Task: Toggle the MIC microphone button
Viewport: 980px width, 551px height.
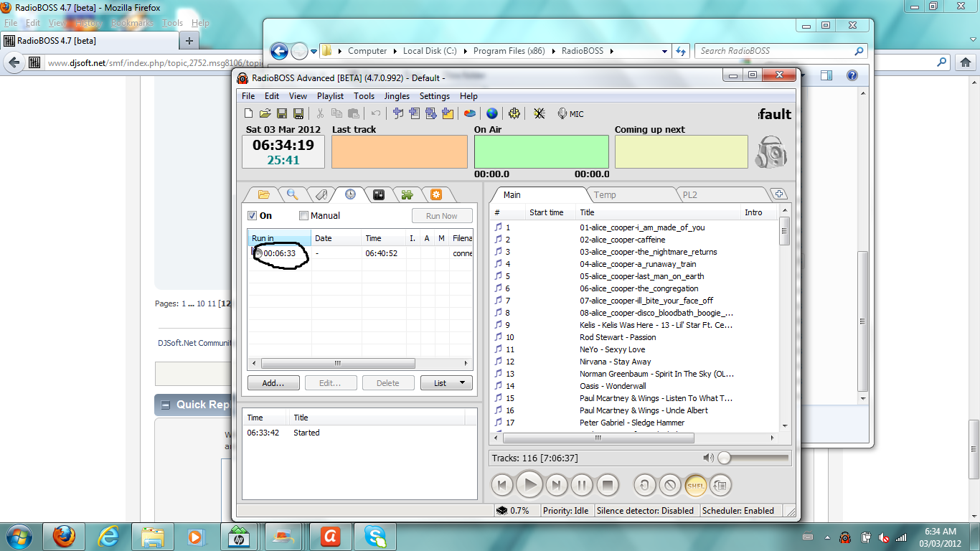Action: [x=570, y=113]
